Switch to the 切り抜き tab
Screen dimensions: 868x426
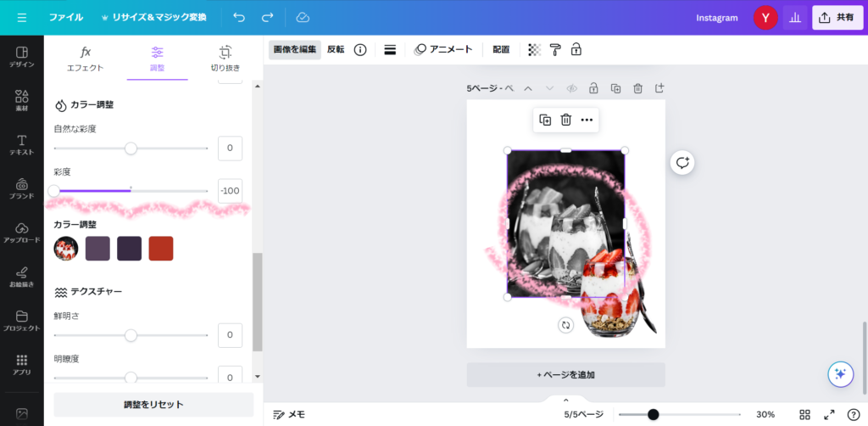tap(225, 59)
